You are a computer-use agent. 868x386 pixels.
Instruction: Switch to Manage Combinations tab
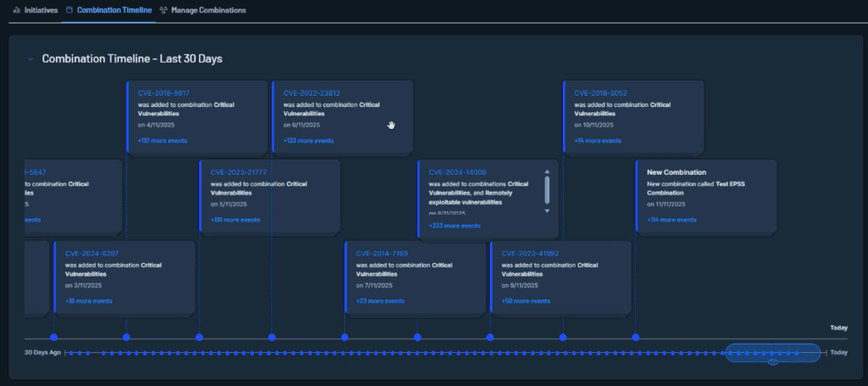coord(208,10)
